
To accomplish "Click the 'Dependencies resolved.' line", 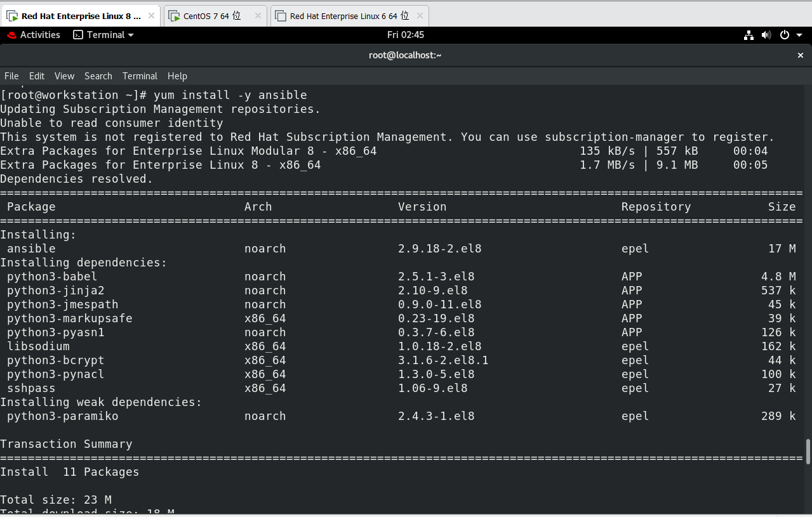I will 77,179.
